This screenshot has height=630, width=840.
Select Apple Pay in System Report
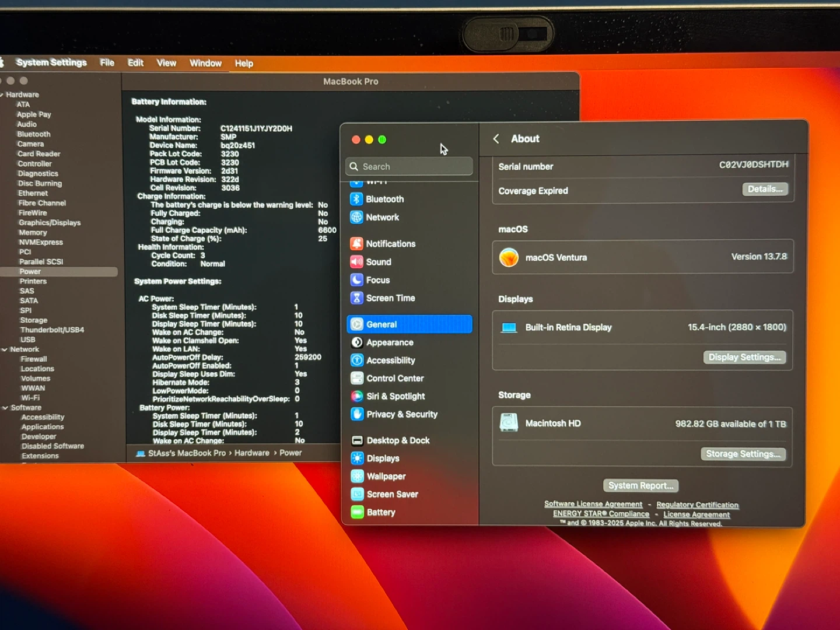34,114
